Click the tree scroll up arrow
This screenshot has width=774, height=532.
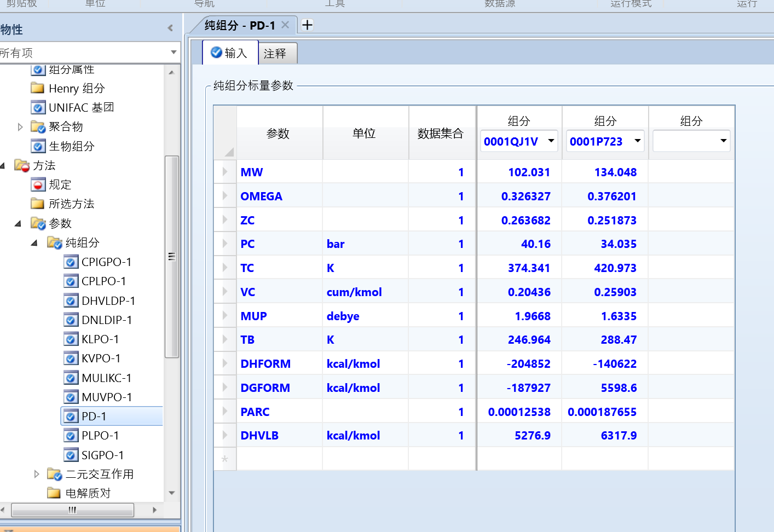[171, 72]
